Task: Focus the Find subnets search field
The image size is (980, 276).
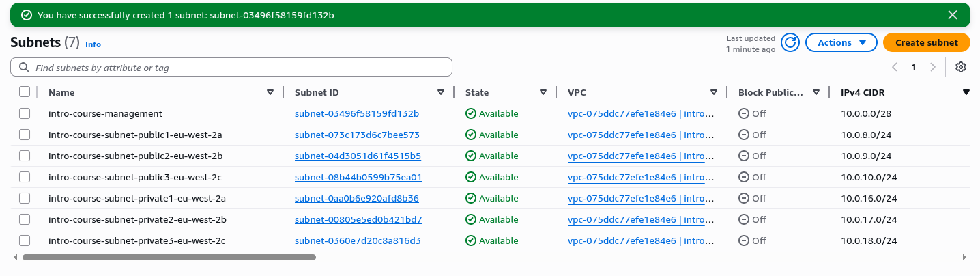Action: point(239,68)
